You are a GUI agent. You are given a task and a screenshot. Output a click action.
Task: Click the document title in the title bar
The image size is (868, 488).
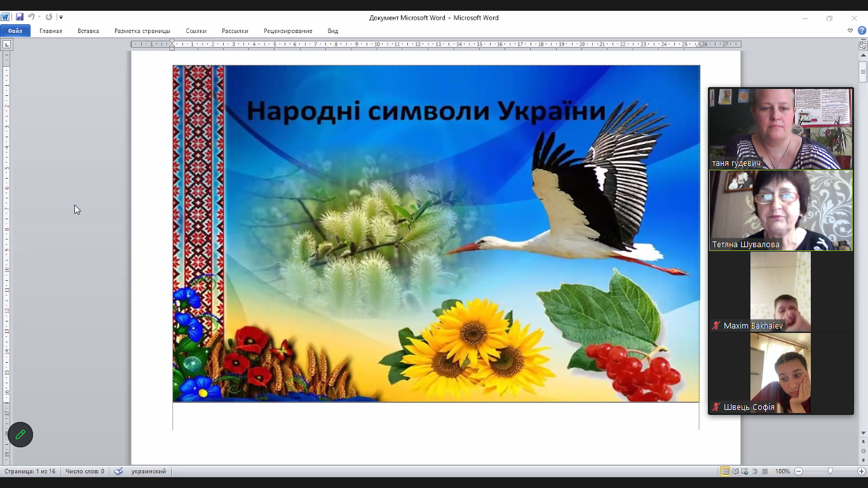(433, 18)
